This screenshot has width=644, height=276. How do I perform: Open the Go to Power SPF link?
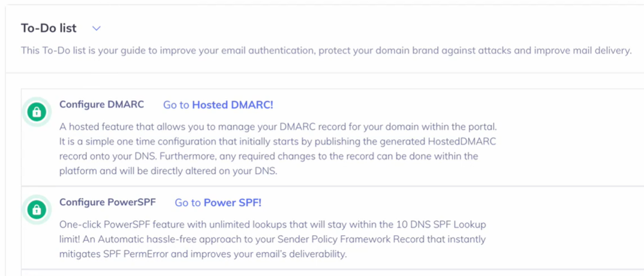coord(218,203)
